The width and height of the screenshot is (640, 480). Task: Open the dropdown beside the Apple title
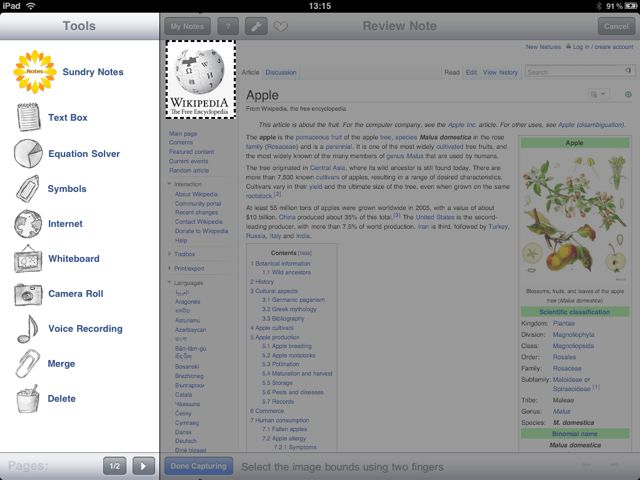pos(598,94)
